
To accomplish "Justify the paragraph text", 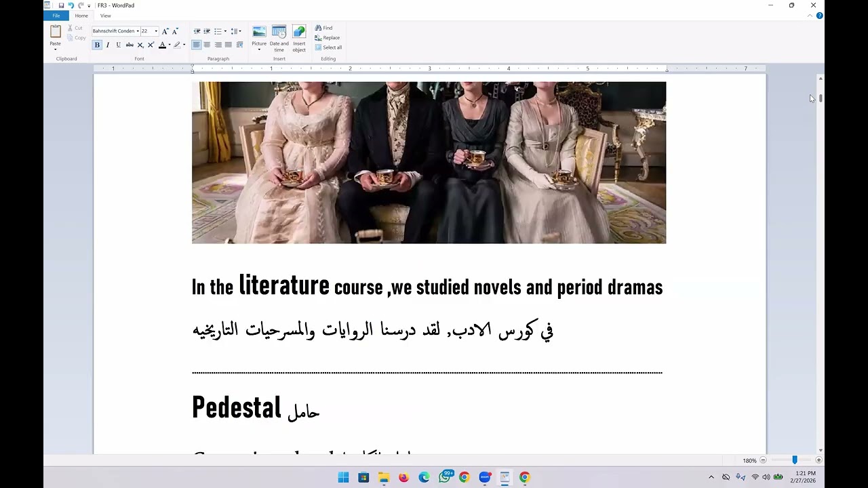I will click(229, 45).
